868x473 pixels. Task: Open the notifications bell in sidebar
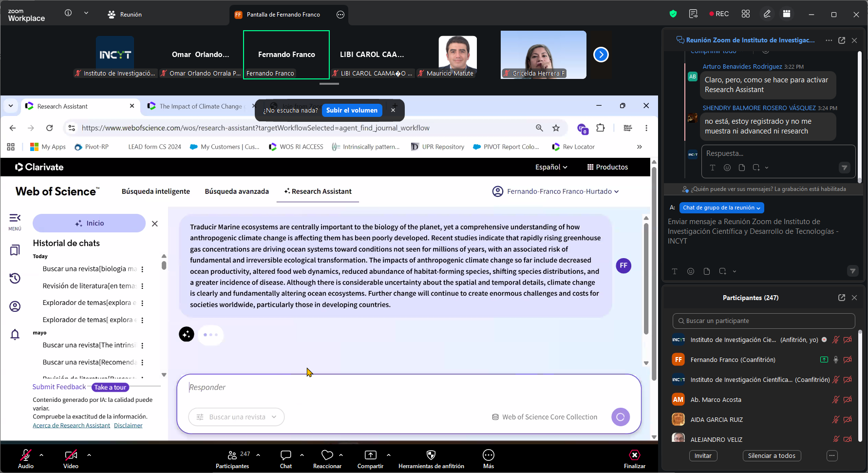pos(15,334)
